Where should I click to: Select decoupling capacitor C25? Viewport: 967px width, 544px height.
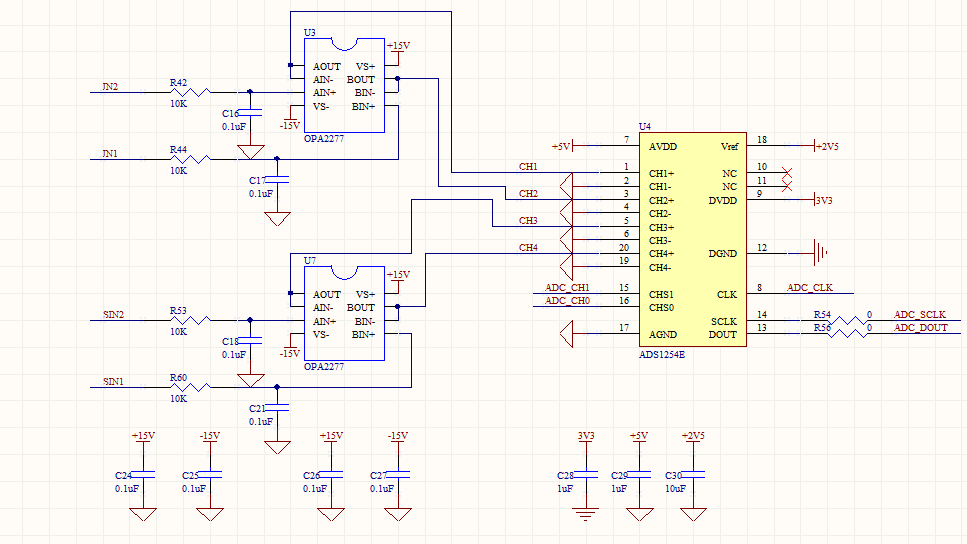[210, 475]
